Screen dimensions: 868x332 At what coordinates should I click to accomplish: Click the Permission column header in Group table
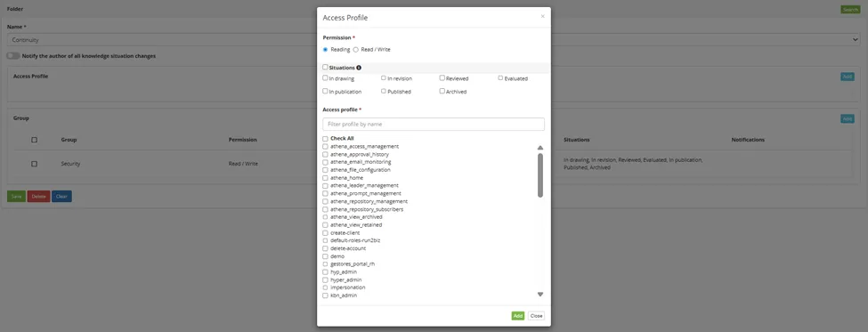[x=242, y=140]
